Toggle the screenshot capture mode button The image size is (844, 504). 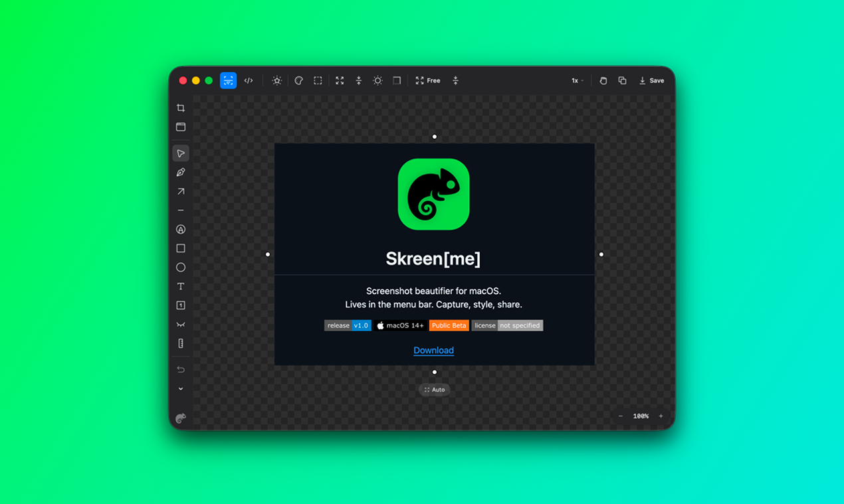(228, 80)
